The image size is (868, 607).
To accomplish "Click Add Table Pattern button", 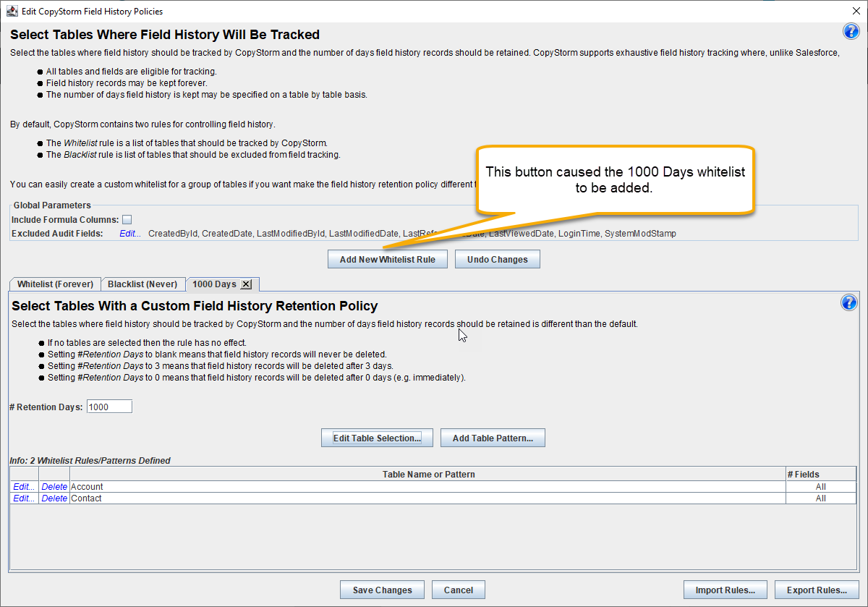I will pyautogui.click(x=493, y=438).
